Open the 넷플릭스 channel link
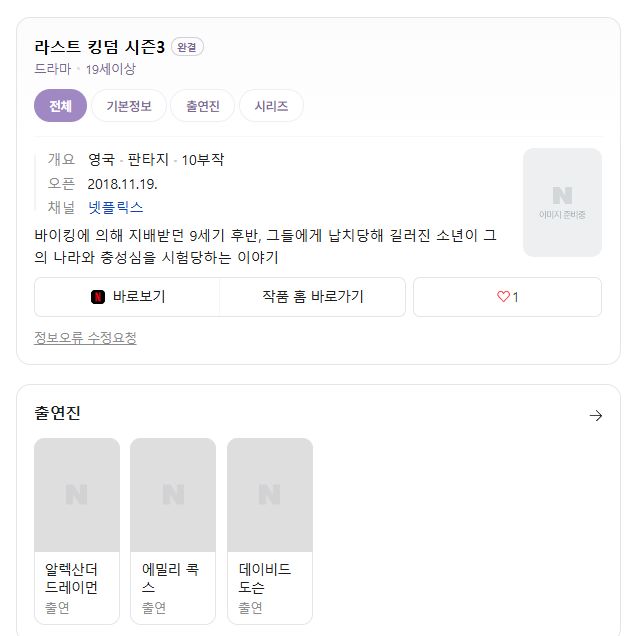636x636 pixels. click(x=116, y=208)
